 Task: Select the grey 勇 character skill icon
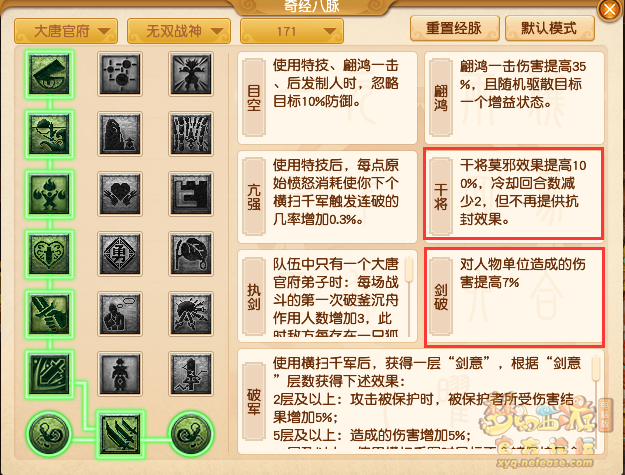click(x=120, y=254)
